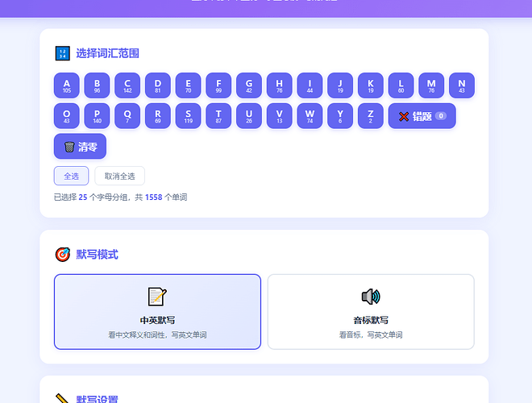Click the 1234 icon beside 选择词汇范围
The width and height of the screenshot is (532, 403).
(62, 53)
